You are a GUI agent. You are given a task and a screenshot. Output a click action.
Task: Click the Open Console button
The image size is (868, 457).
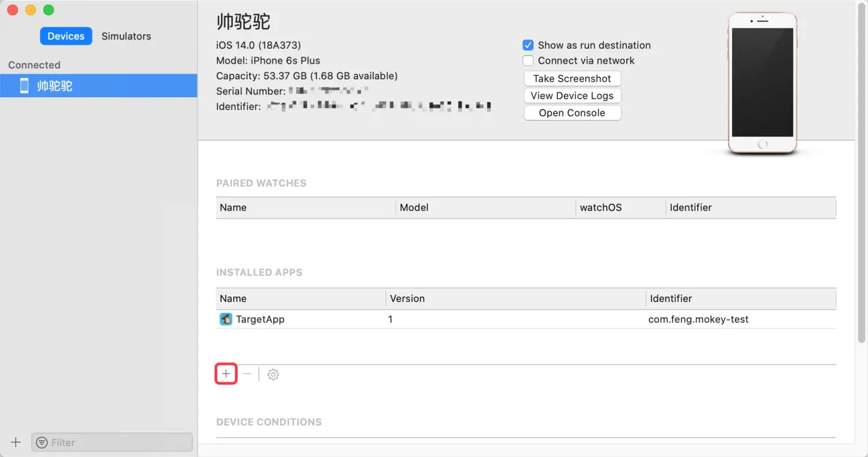[572, 113]
